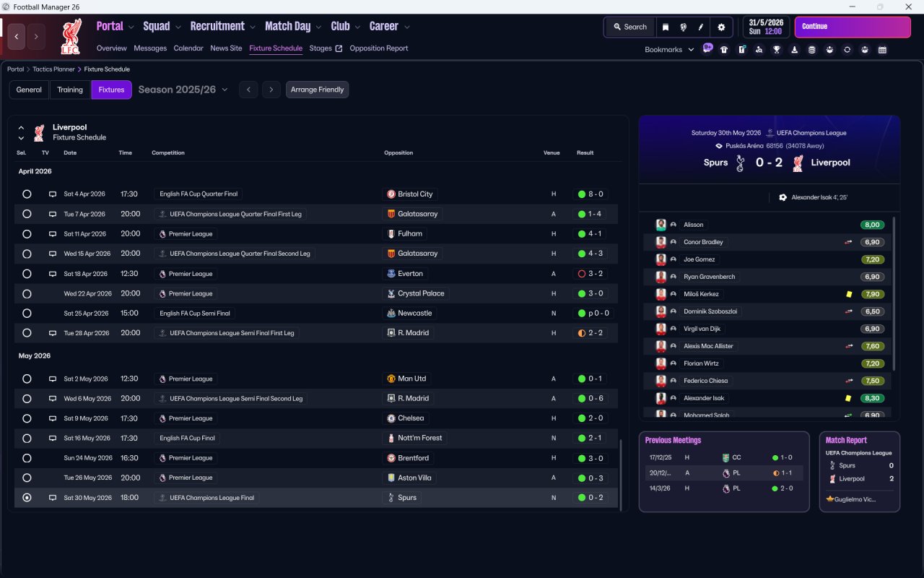Click Alisson's player portrait in the lineup
This screenshot has height=578, width=924.
click(661, 225)
